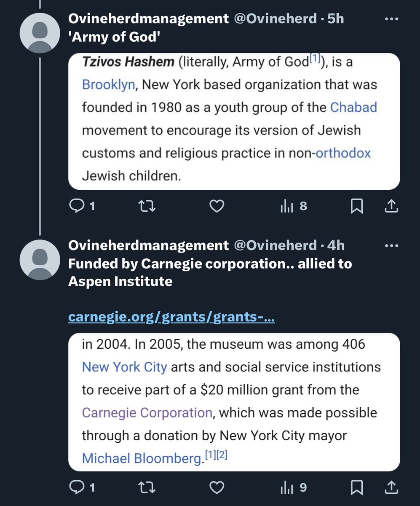
Task: Like the 'Army of God' tweet
Action: [x=217, y=206]
